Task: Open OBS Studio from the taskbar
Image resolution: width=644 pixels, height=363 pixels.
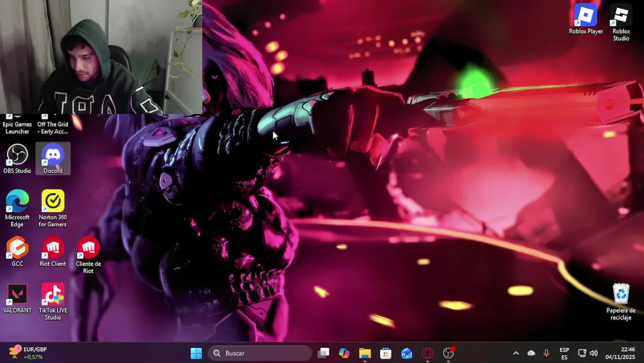Action: [x=448, y=353]
